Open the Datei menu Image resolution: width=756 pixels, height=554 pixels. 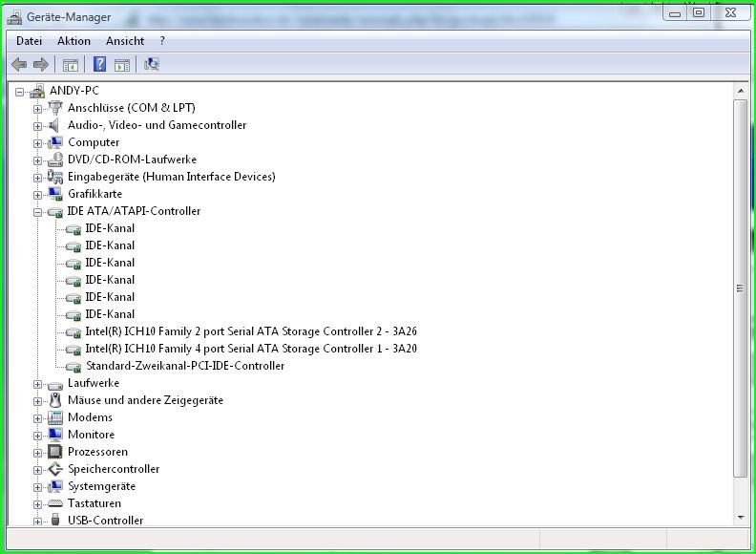(29, 41)
